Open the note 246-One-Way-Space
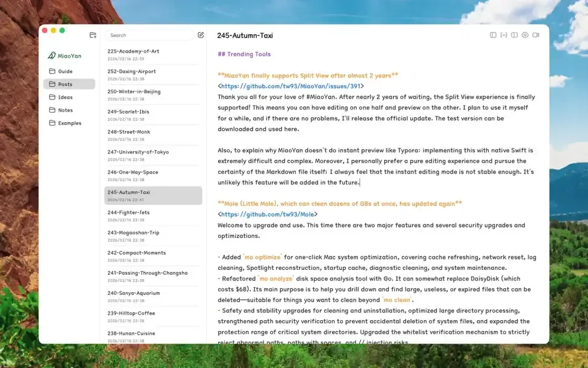 153,175
